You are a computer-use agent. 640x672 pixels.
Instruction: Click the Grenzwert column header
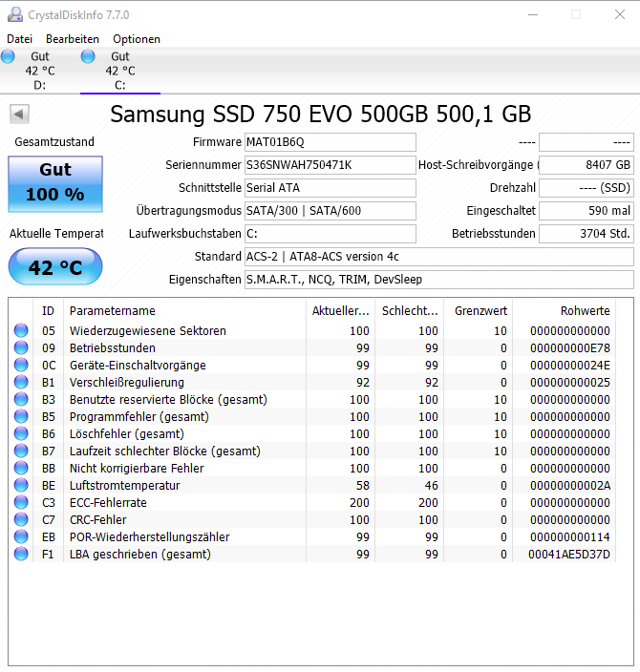[479, 311]
